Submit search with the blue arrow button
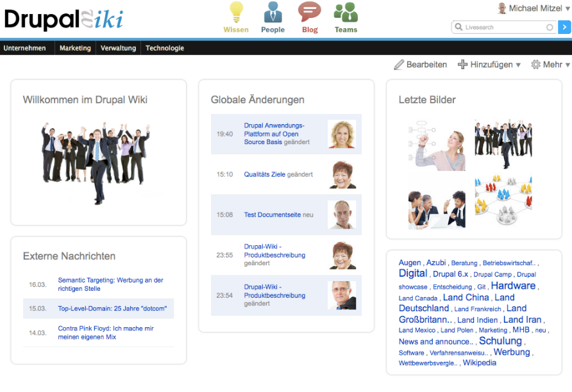 [564, 27]
